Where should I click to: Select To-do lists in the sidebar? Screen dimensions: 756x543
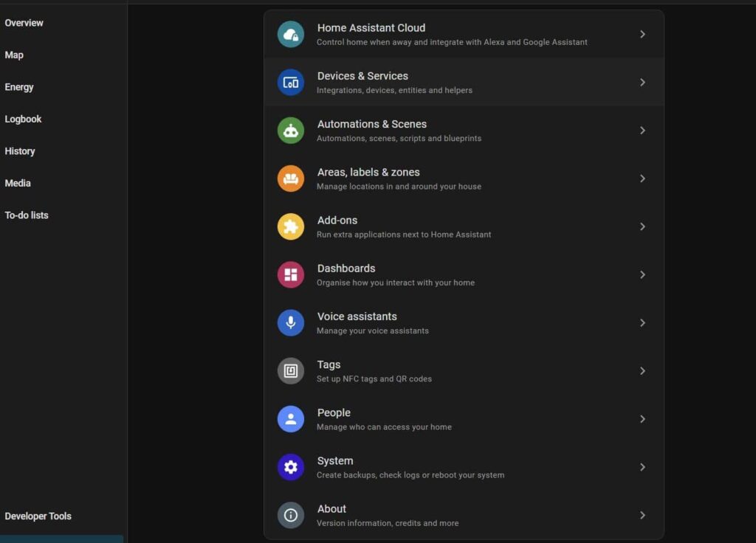[x=27, y=215]
